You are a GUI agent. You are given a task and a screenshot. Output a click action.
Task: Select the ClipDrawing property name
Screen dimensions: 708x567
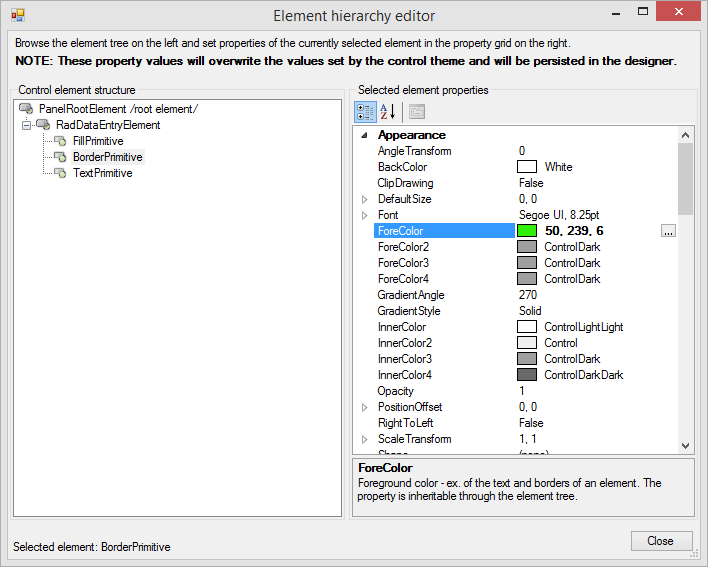(x=405, y=183)
